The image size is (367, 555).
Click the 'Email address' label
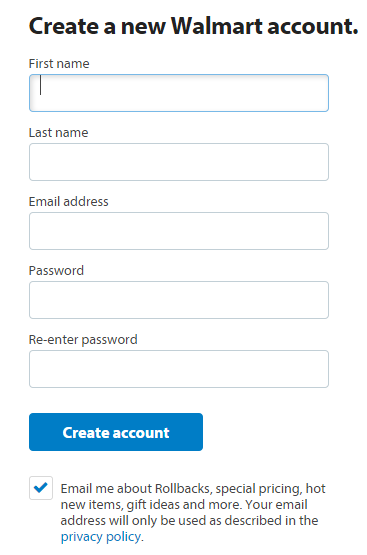[x=69, y=202]
